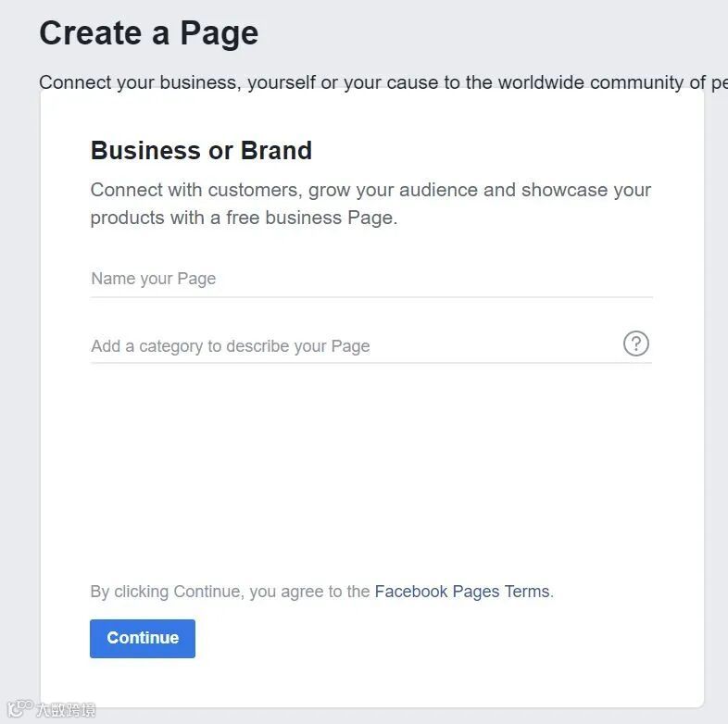Click the watermark logo in bottom-left corner

click(x=19, y=709)
